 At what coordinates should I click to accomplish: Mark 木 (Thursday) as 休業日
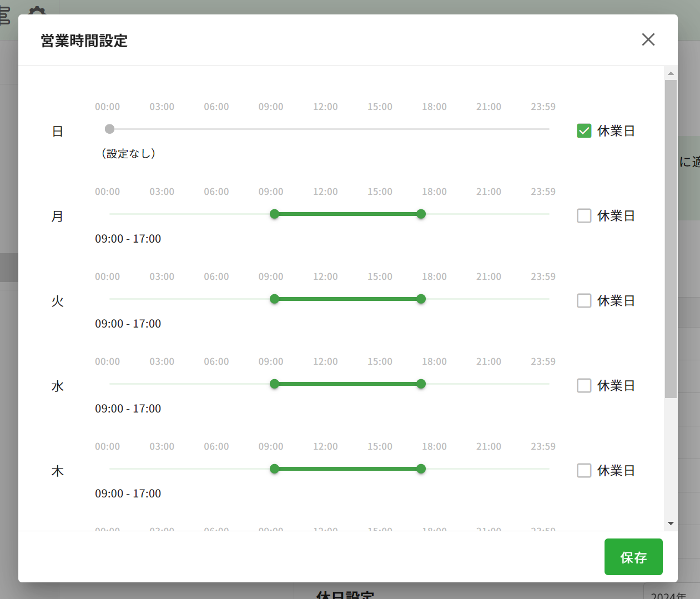584,471
